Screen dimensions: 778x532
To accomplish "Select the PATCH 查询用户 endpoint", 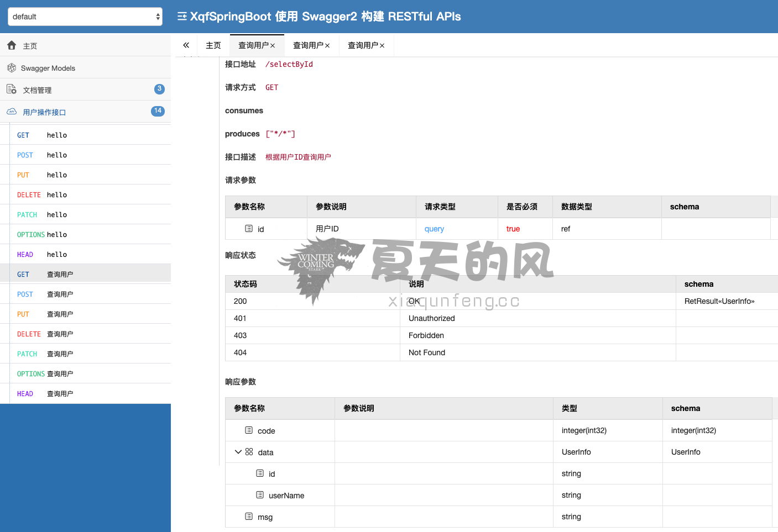I will coord(85,354).
